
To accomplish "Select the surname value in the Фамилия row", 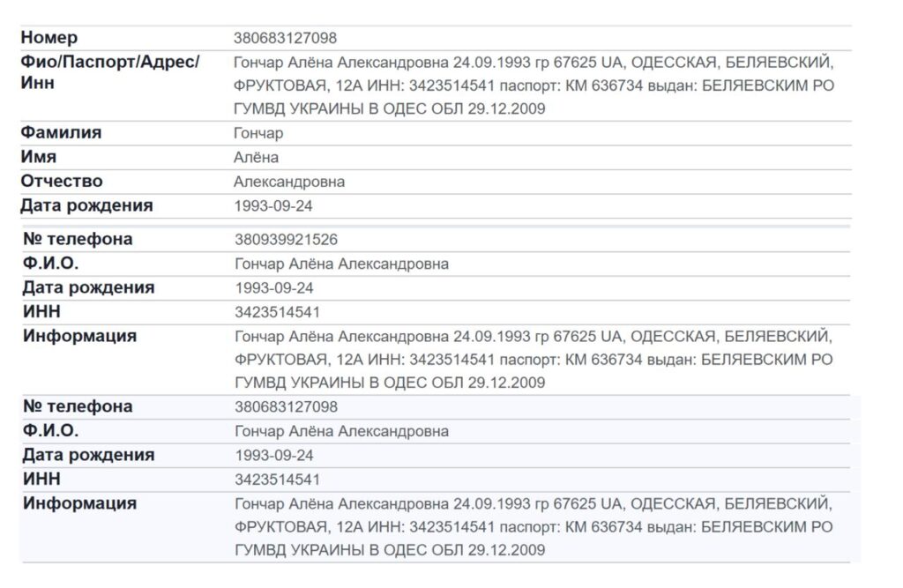I will point(258,133).
